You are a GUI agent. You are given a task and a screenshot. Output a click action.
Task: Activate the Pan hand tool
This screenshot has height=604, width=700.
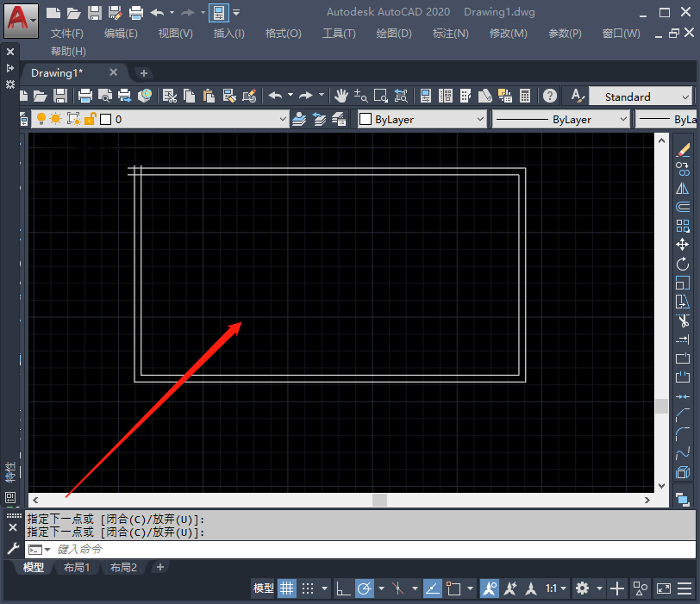click(x=341, y=96)
